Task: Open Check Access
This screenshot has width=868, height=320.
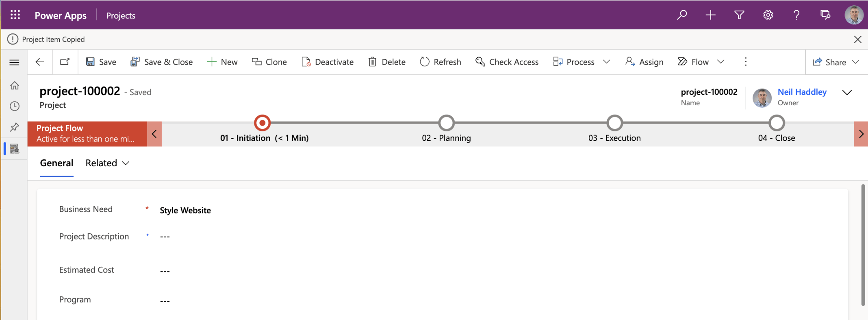Action: tap(507, 62)
